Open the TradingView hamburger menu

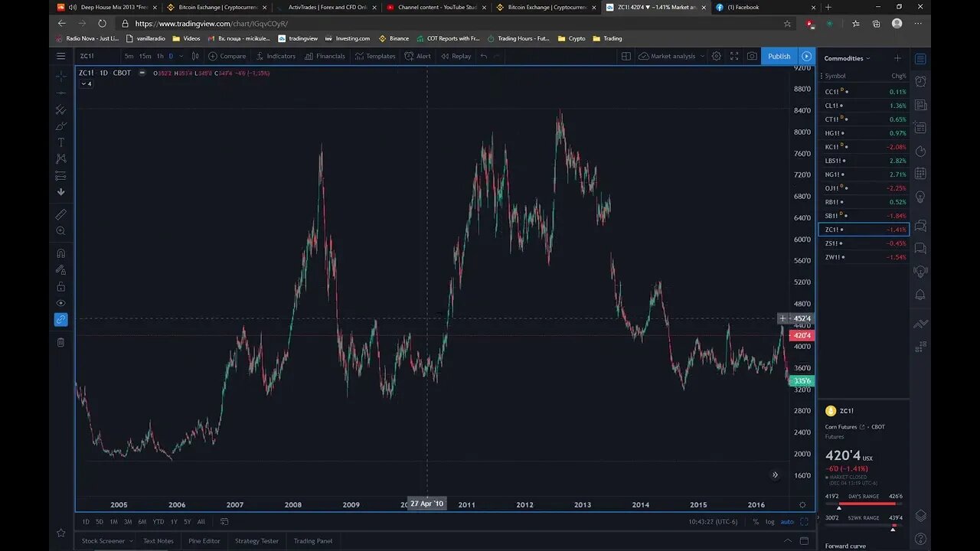coord(60,56)
